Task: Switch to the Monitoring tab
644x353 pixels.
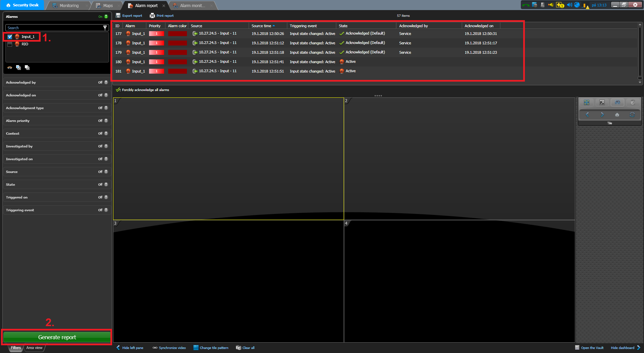Action: [x=69, y=5]
